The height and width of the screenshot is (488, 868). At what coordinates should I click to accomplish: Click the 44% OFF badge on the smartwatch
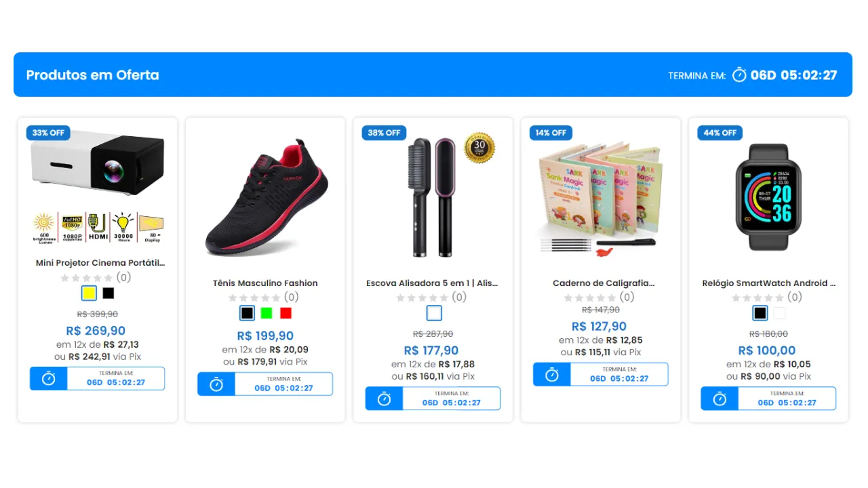tap(719, 133)
